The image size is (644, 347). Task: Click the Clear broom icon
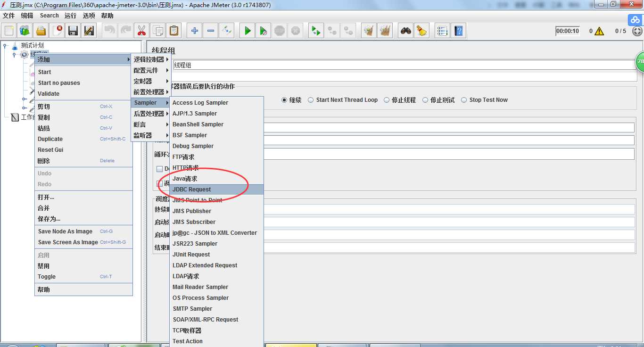369,31
